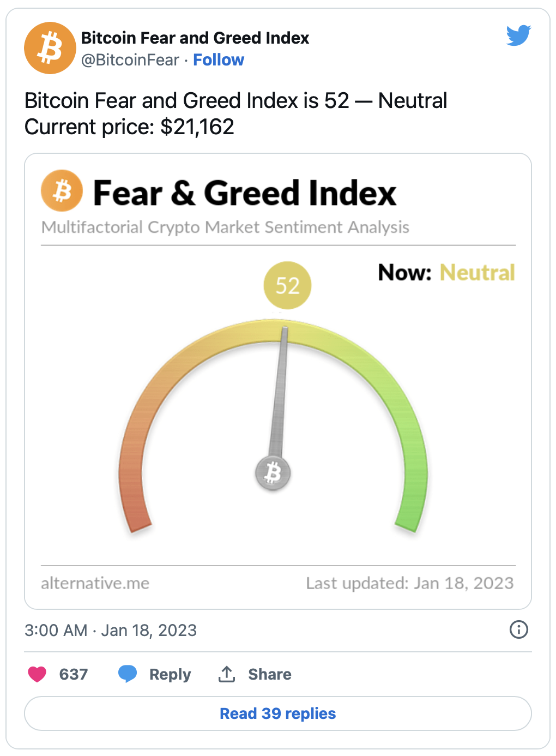Viewport: 556px width, 756px height.
Task: Click the blue reply bubble icon
Action: 128,674
